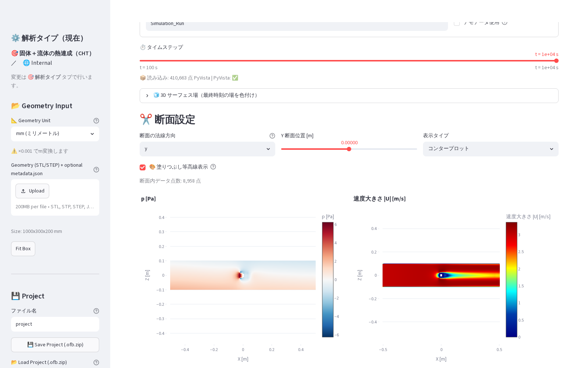The height and width of the screenshot is (368, 588).
Task: Click help icon beside Geometry STL/STEP upload label
Action: click(x=96, y=170)
